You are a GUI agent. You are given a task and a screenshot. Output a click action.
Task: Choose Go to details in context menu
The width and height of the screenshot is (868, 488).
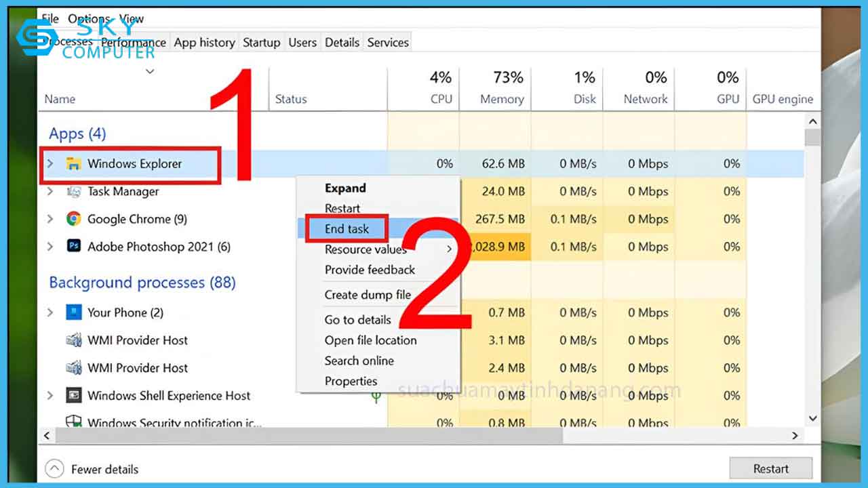[358, 320]
